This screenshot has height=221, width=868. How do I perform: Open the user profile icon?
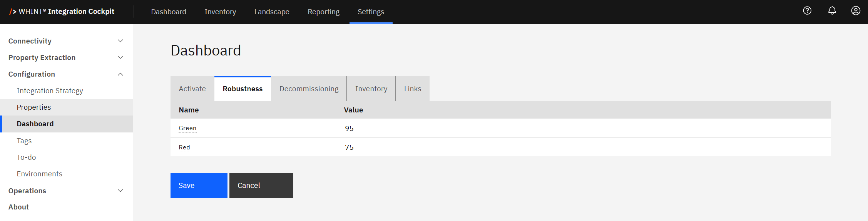tap(856, 11)
